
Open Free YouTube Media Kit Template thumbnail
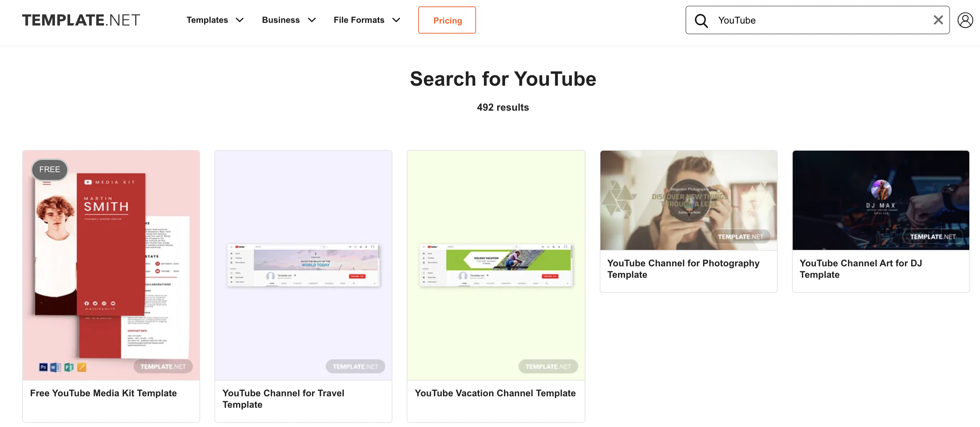[x=111, y=265]
